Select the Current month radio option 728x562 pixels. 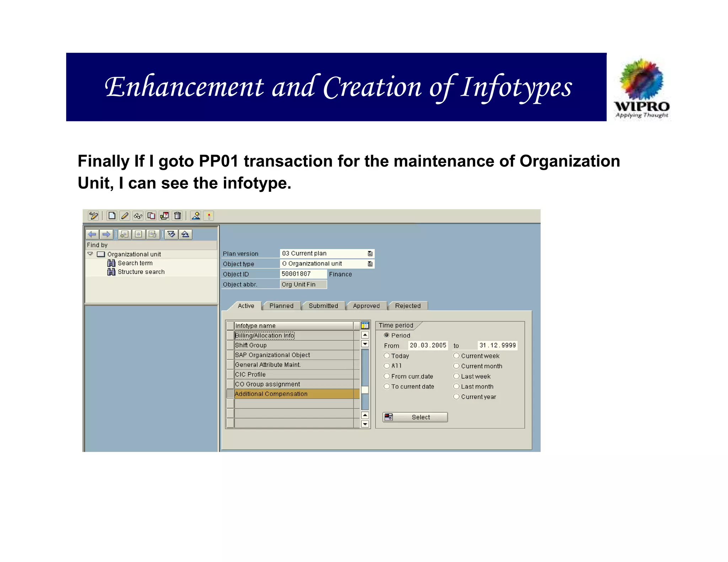tap(456, 366)
